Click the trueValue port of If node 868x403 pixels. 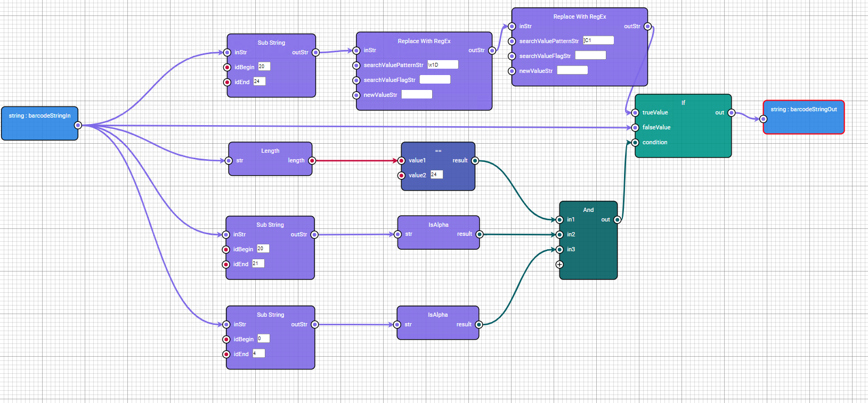[x=635, y=113]
